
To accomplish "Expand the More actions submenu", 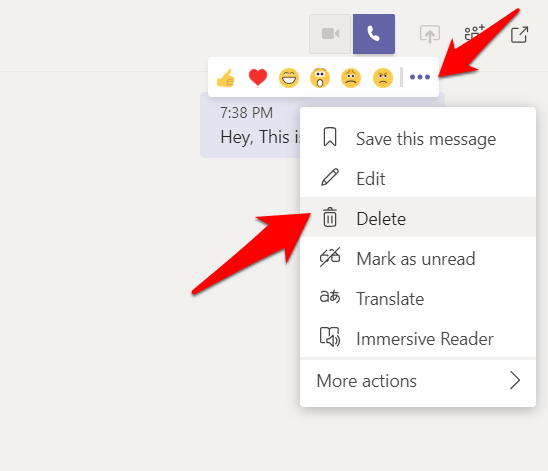I will click(418, 381).
